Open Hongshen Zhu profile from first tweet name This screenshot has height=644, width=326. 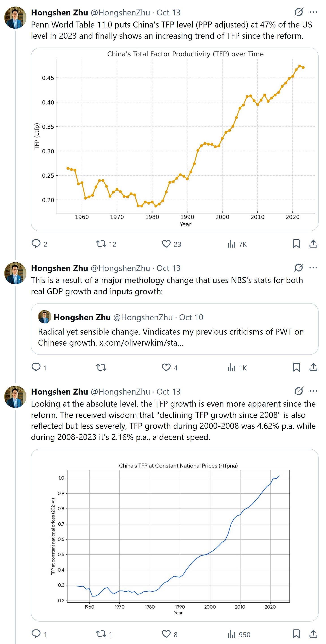click(60, 13)
